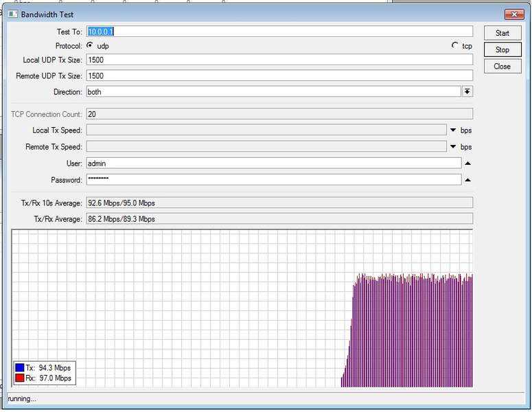This screenshot has height=412, width=532.
Task: Click the Remote UDP Tx Size field
Action: (279, 76)
